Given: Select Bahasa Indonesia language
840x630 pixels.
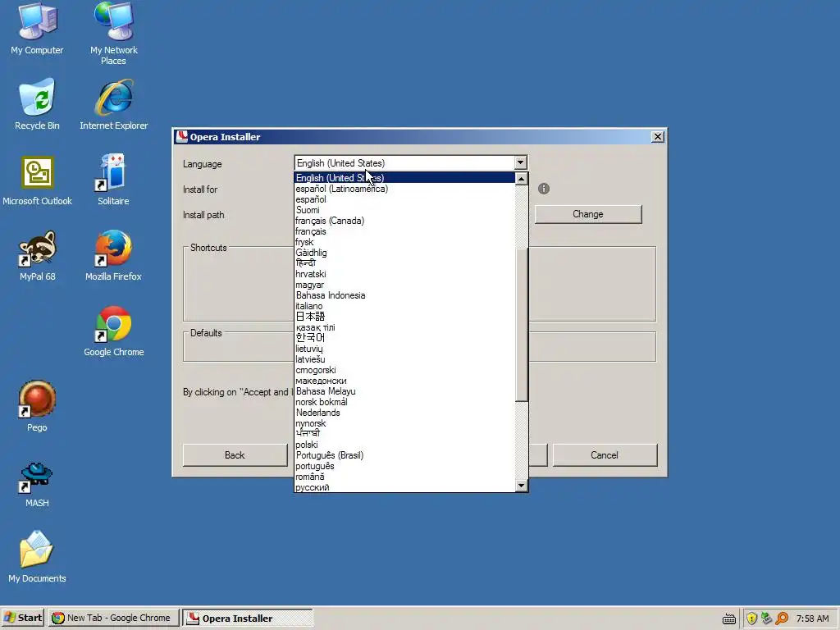Looking at the screenshot, I should [404, 295].
